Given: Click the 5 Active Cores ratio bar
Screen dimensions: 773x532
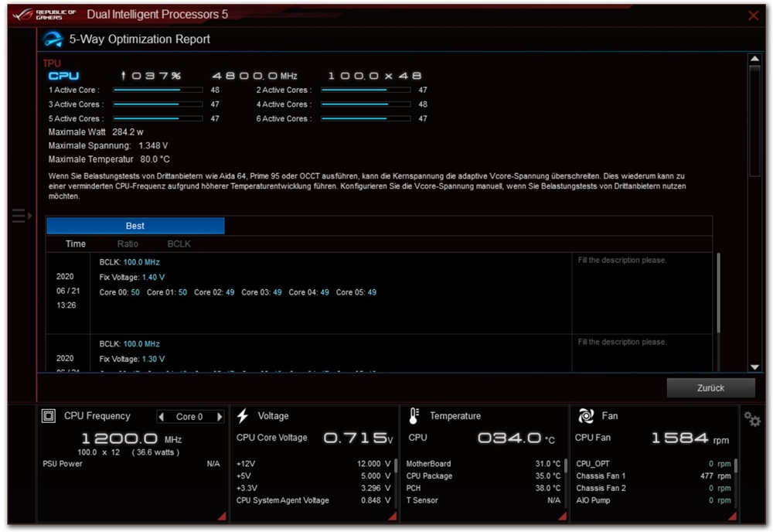Looking at the screenshot, I should 158,119.
